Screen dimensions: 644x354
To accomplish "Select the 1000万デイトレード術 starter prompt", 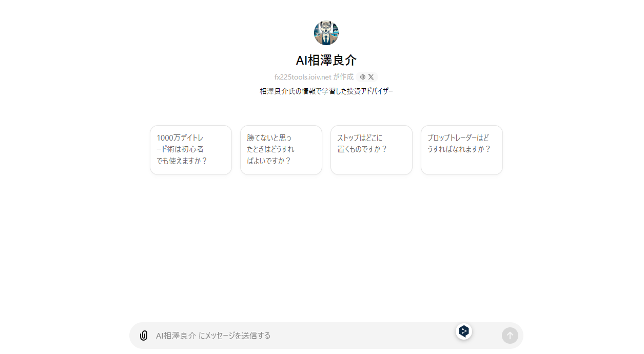I will point(191,150).
